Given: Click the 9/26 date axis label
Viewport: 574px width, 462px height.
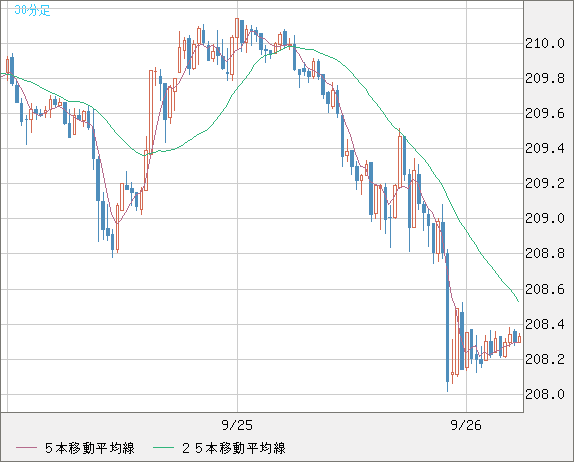Looking at the screenshot, I should pos(466,425).
